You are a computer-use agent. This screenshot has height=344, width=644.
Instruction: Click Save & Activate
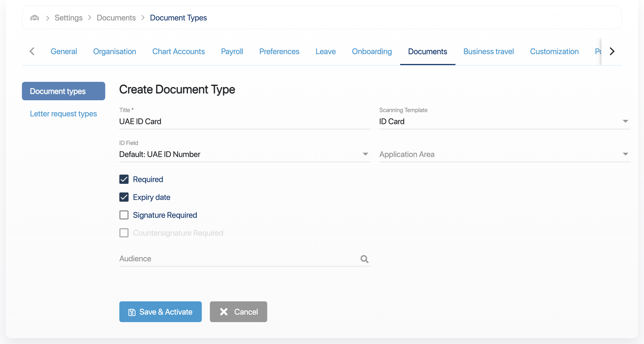[161, 311]
